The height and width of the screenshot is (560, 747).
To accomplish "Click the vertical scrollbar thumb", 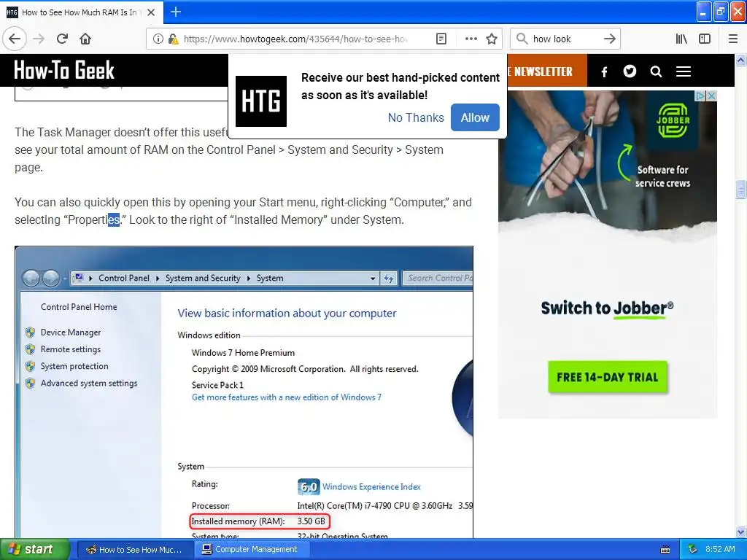I will 740,189.
